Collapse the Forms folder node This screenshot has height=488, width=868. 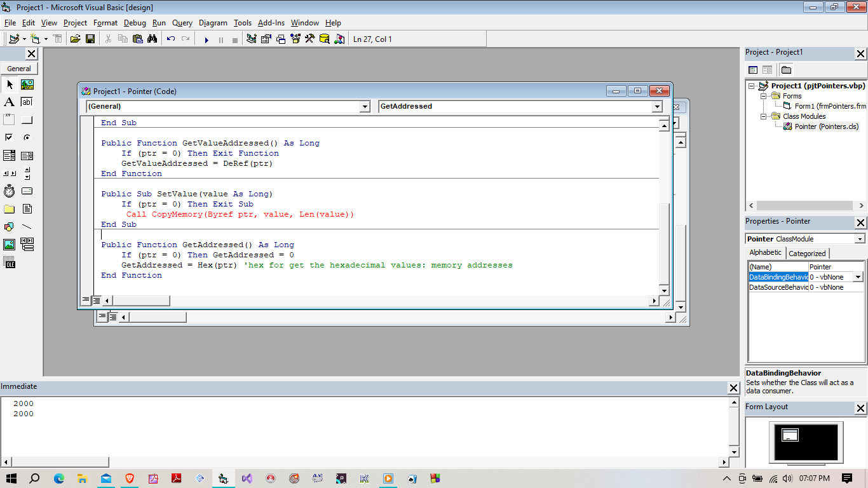click(x=764, y=96)
